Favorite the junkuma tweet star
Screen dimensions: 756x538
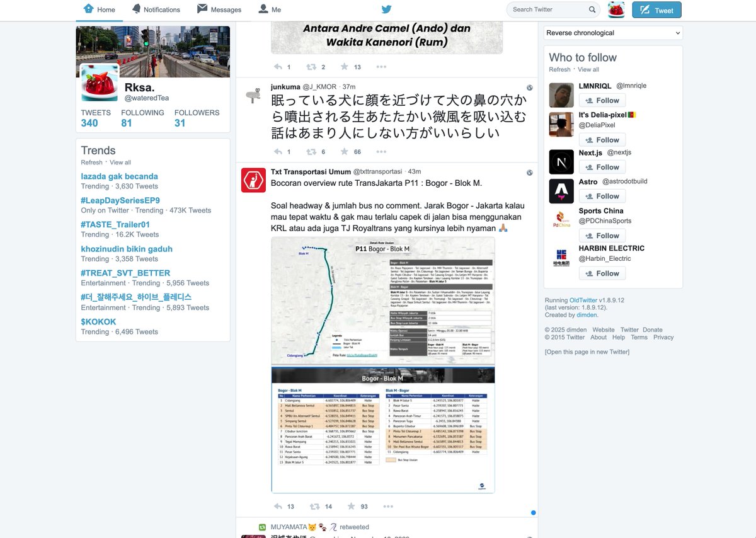coord(344,152)
